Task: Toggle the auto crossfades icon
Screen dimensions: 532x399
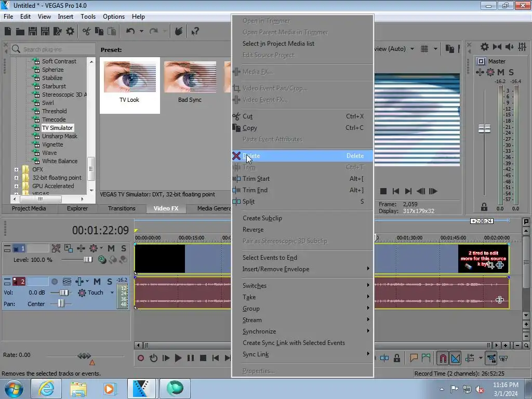Action: 456,358
